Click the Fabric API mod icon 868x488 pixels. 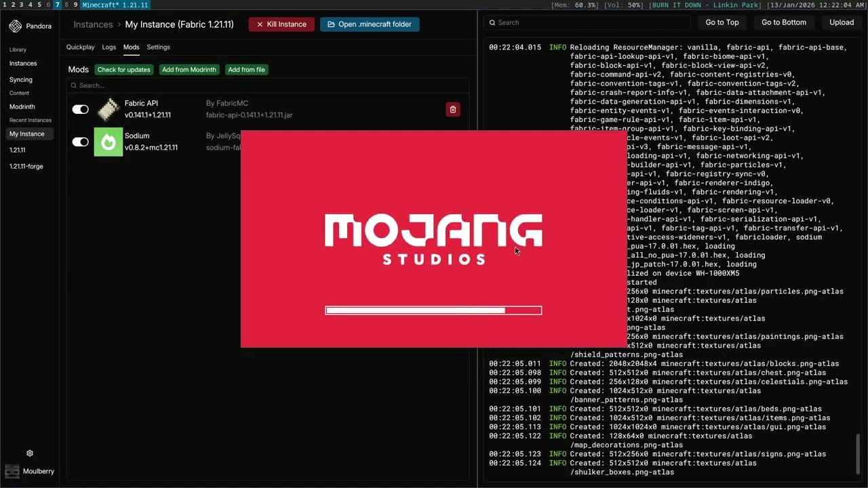click(108, 109)
